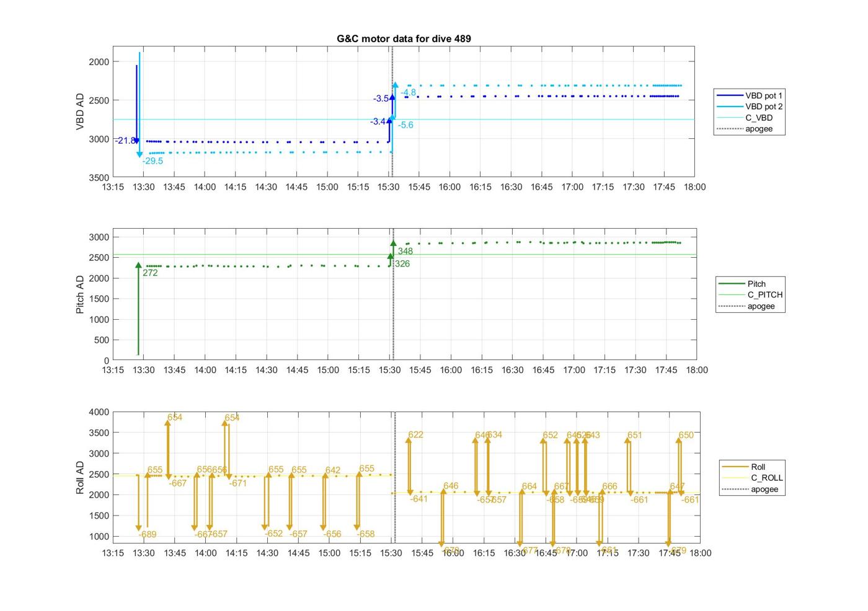Click the "16:00" tick on the Pitch x-axis

coord(451,370)
